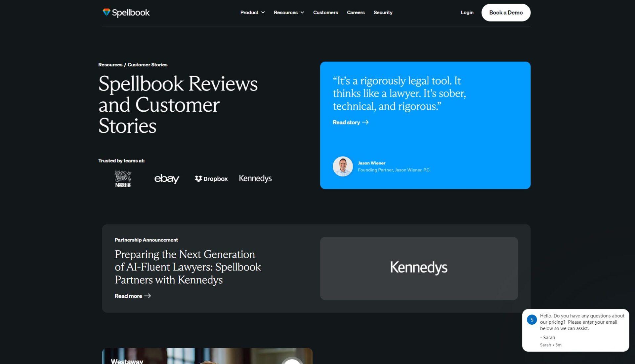Click Jason Wiener's avatar photo
The width and height of the screenshot is (635, 364).
(343, 166)
